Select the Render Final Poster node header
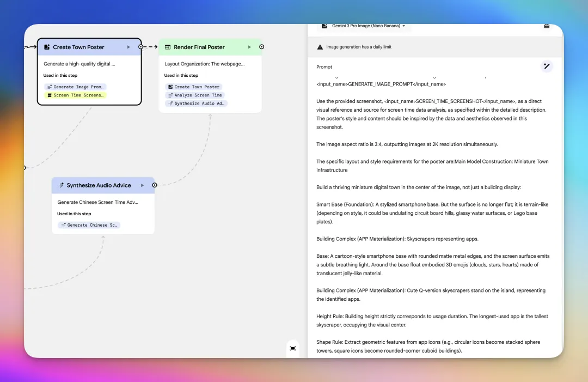 tap(199, 47)
